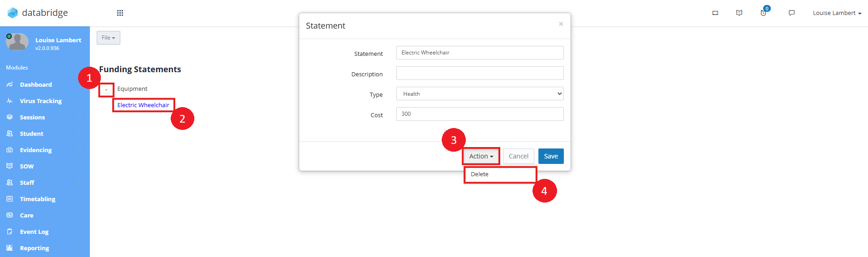Click the Evidencing camera icon
The height and width of the screenshot is (257, 868).
[x=10, y=150]
